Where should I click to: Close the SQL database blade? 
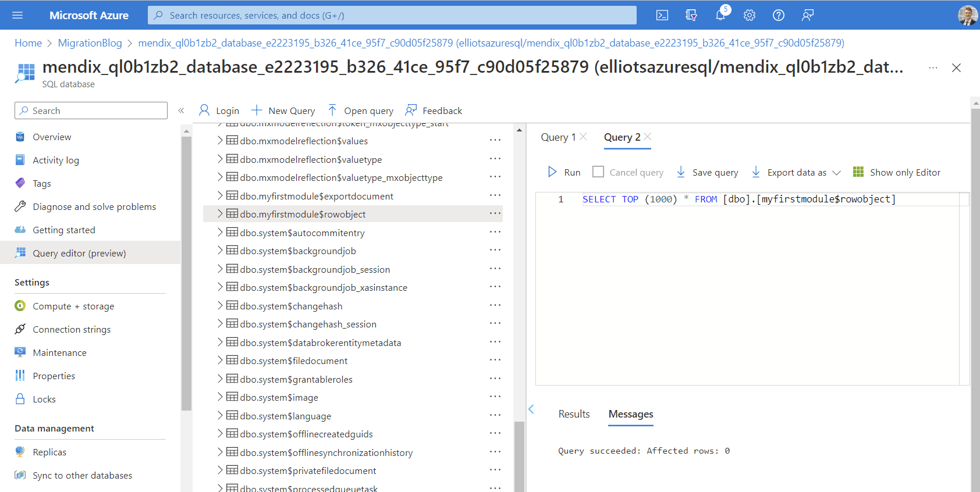pos(956,68)
